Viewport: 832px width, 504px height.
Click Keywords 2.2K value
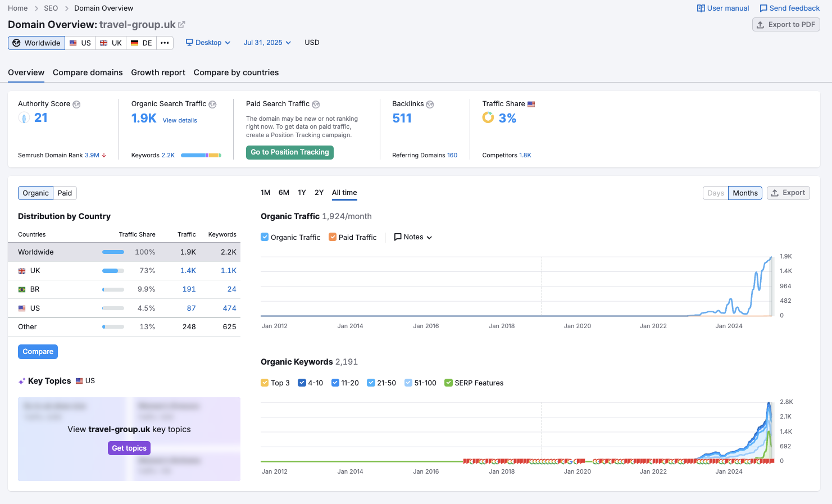168,155
